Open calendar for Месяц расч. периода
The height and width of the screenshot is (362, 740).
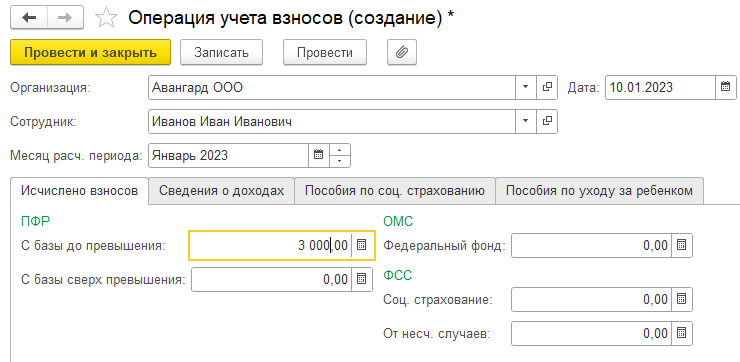pos(319,155)
